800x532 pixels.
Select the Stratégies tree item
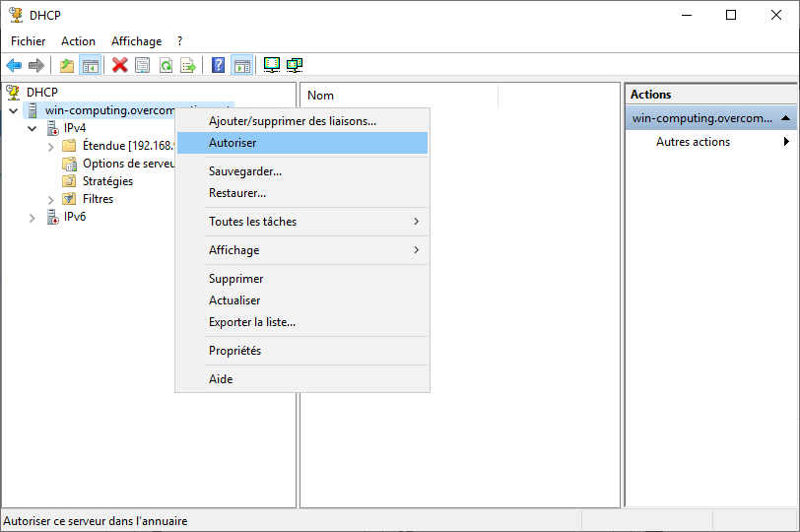click(107, 181)
